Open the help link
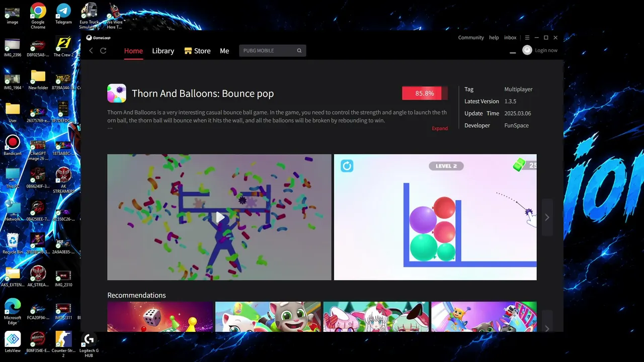Viewport: 644px width, 362px height. click(x=494, y=38)
